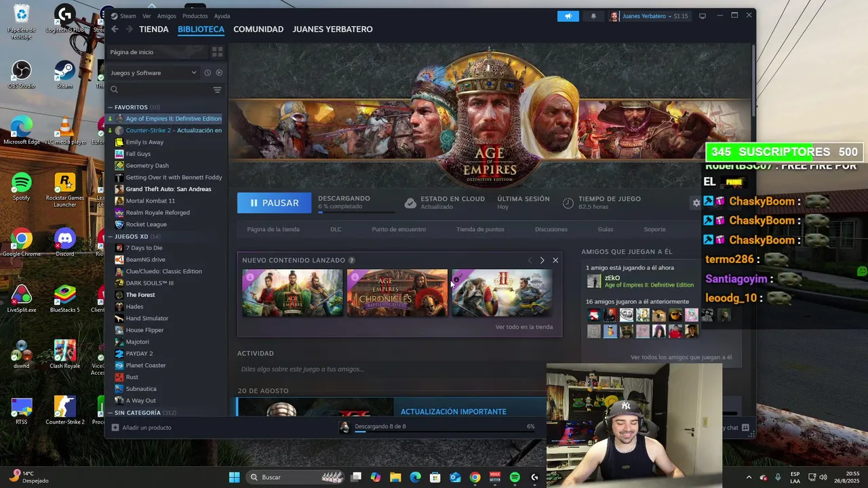Open VLC media player desktop icon
Viewport: 868px width, 488px height.
[65, 130]
